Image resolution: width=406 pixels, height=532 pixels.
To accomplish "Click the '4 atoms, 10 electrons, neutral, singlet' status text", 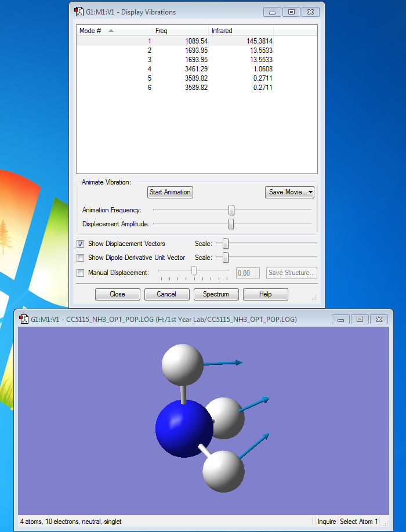I will pyautogui.click(x=71, y=522).
